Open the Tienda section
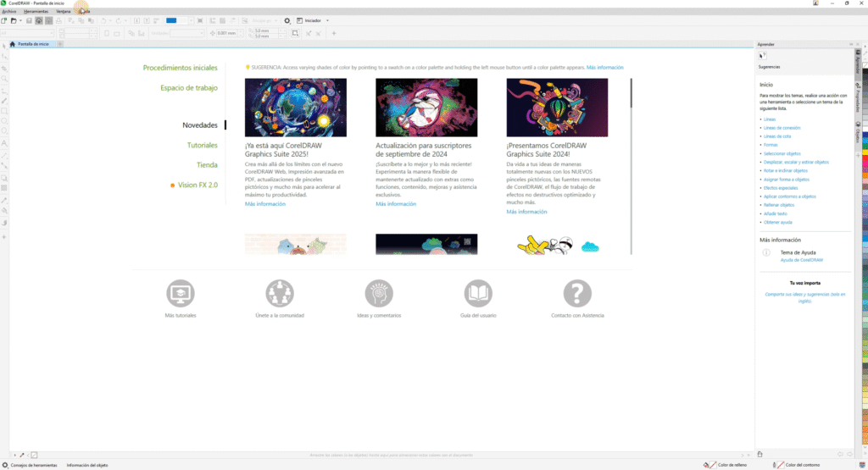The height and width of the screenshot is (470, 868). pyautogui.click(x=207, y=165)
